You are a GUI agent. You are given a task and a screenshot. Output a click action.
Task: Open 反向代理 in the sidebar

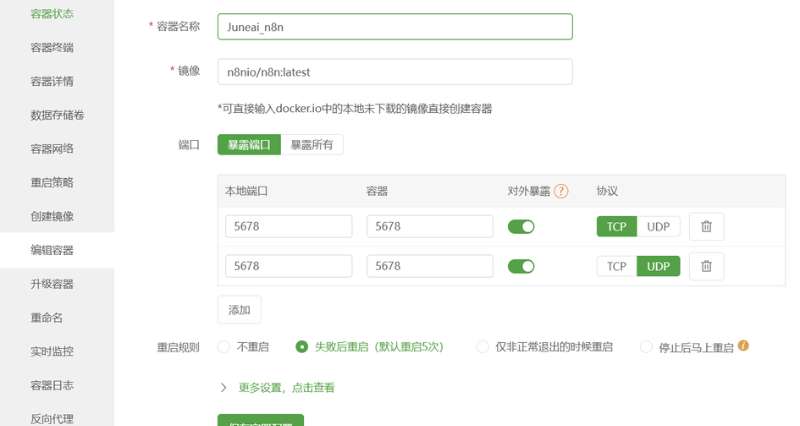tap(52, 418)
